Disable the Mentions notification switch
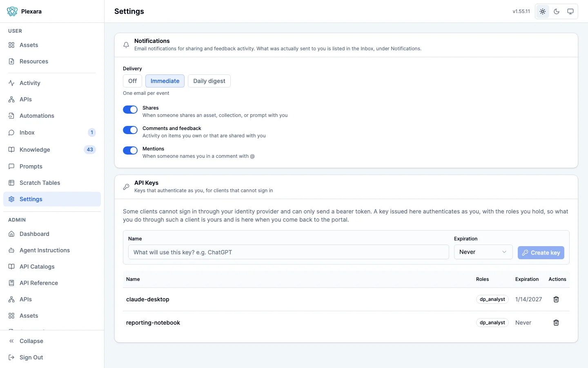Viewport: 588px width, 368px height. tap(130, 150)
